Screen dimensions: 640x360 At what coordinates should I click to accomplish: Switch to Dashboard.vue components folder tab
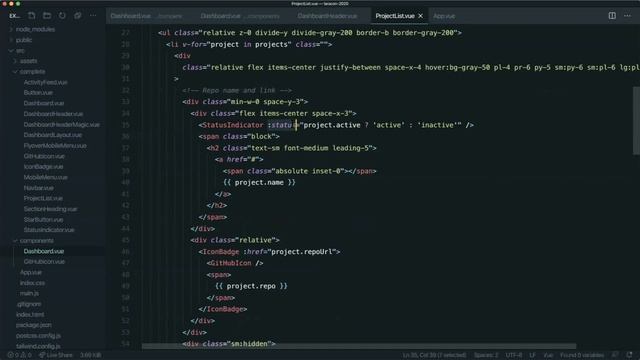(x=240, y=16)
